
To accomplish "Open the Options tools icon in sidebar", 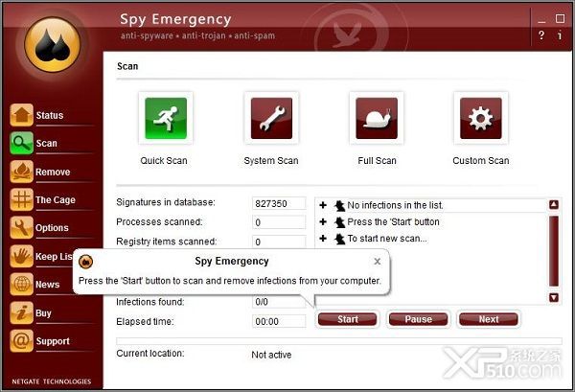I will [22, 227].
